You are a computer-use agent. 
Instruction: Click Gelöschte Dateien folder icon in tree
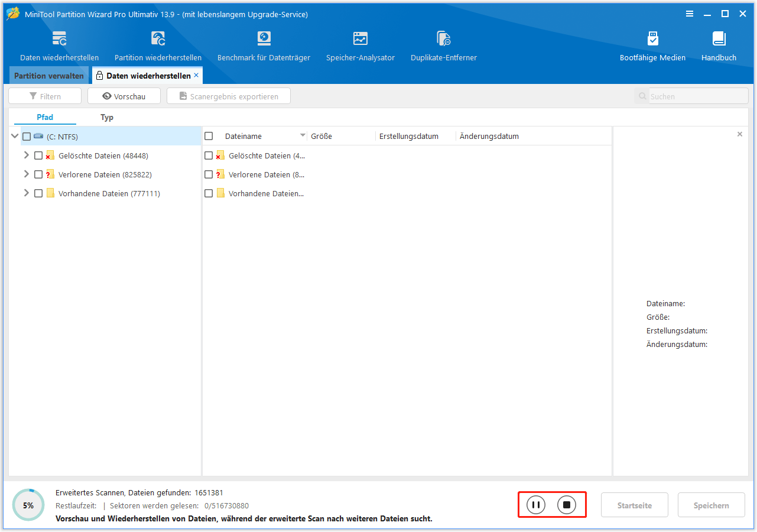click(50, 155)
